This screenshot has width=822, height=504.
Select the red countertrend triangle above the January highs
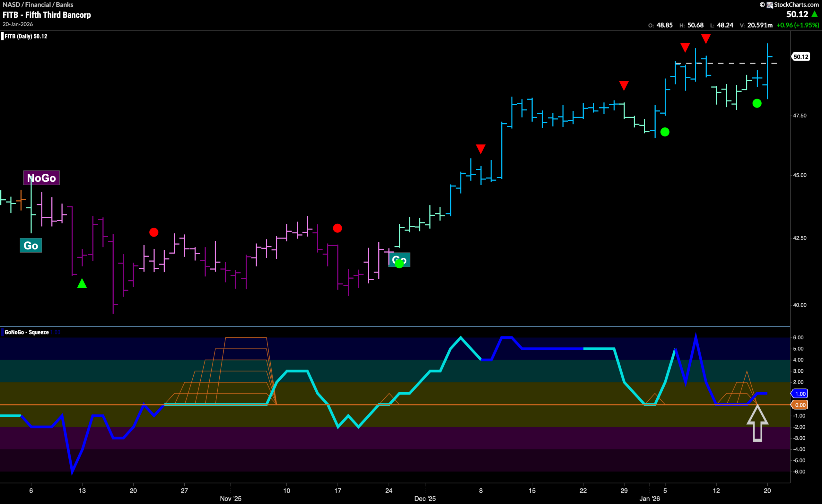pos(705,38)
